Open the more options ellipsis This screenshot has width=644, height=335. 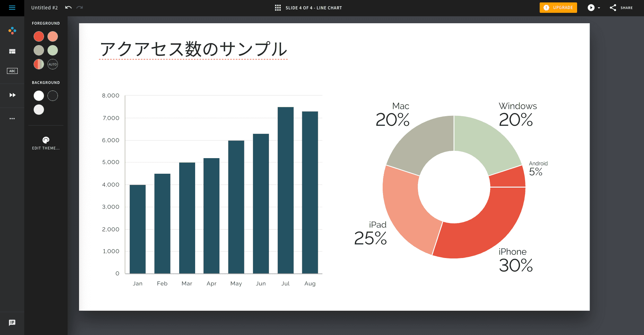pyautogui.click(x=12, y=119)
